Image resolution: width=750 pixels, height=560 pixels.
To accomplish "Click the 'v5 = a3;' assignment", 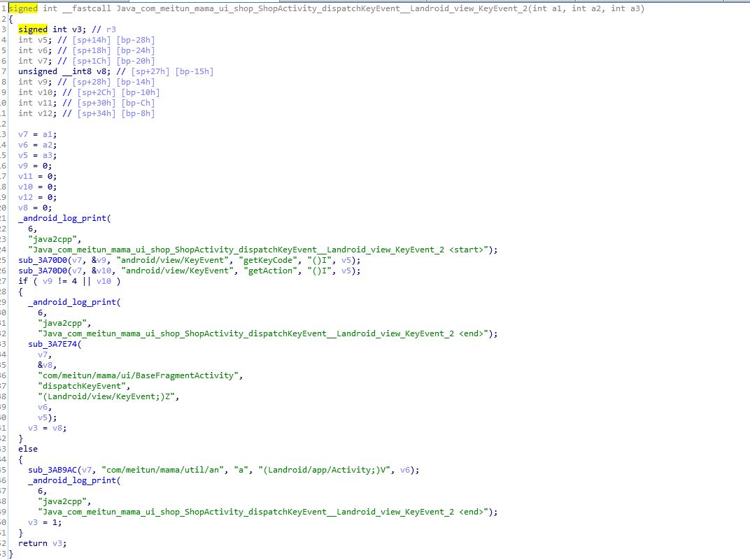I will tap(37, 155).
